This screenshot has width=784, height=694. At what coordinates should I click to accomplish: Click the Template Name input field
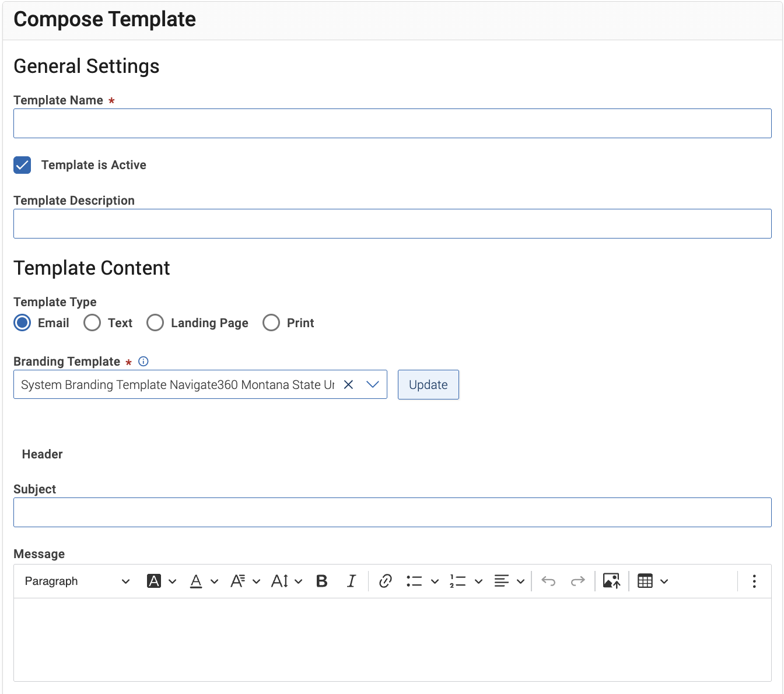(393, 123)
